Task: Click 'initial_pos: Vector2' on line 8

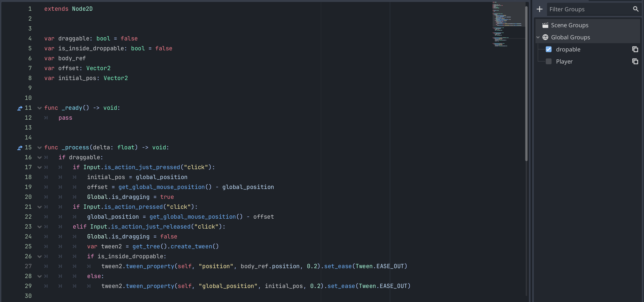Action: point(93,78)
